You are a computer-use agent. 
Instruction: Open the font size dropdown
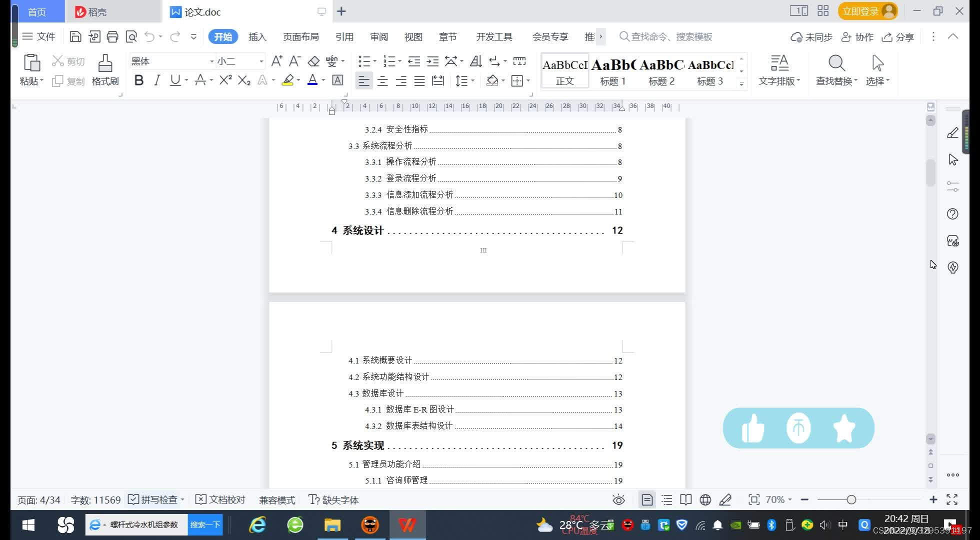[261, 61]
